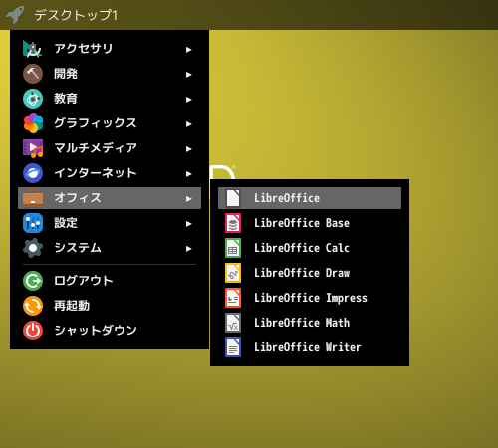Screen dimensions: 498x448
Task: Click the オフィス submenu arrow
Action: [x=188, y=199]
